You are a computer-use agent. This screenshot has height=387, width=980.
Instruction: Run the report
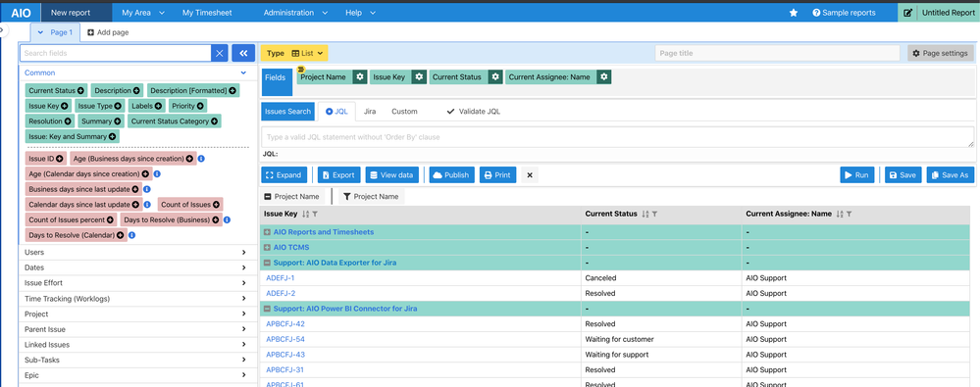[856, 175]
